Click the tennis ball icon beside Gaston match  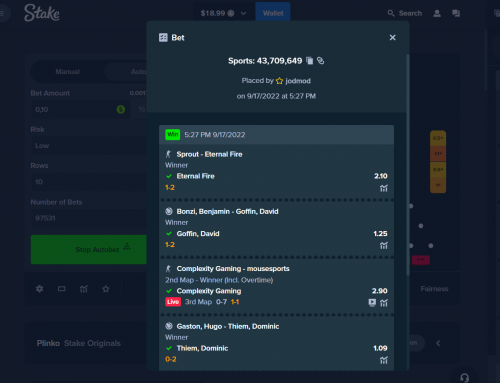tap(169, 326)
